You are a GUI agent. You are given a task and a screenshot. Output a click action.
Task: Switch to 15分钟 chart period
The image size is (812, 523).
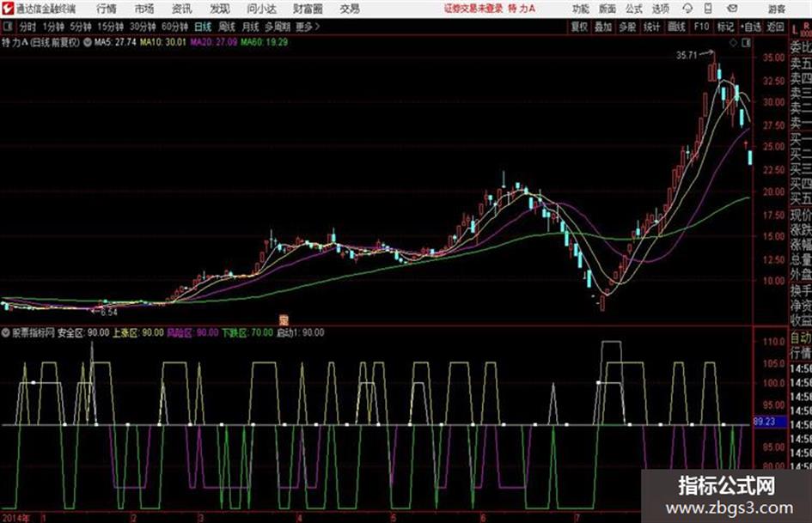point(111,27)
